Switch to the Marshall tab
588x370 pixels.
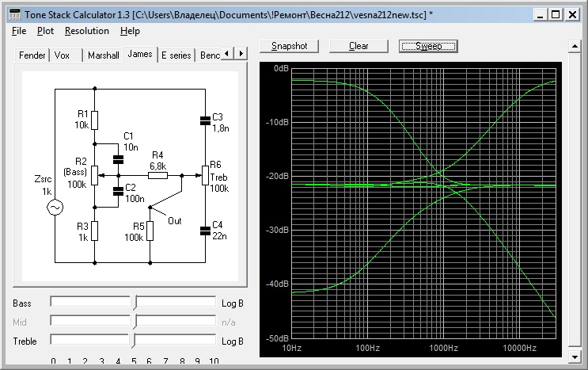pos(104,55)
